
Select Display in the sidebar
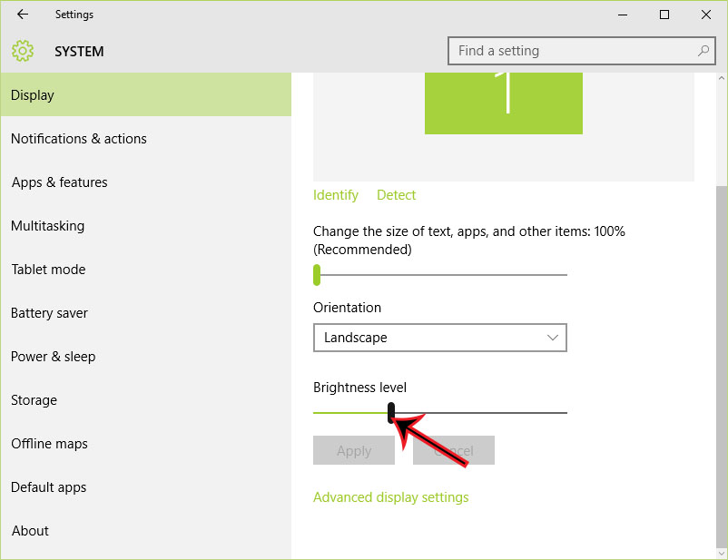(35, 94)
